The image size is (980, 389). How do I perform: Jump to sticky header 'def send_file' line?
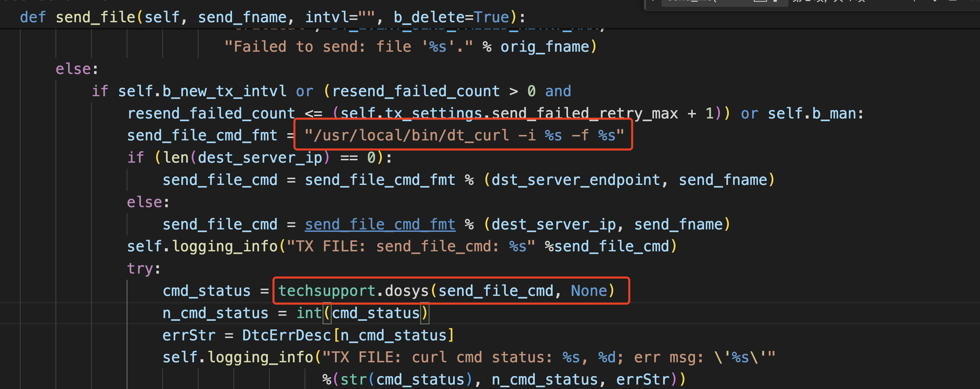pyautogui.click(x=272, y=17)
